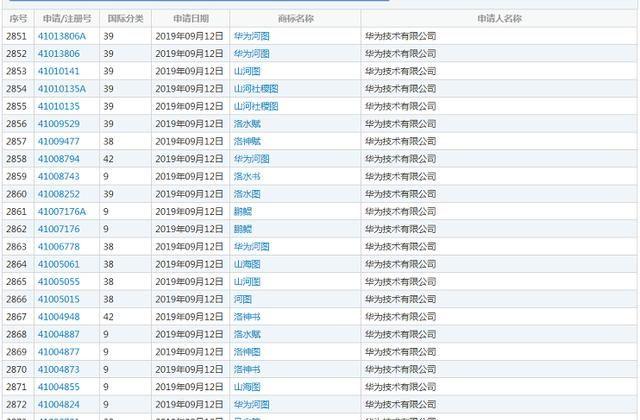Open registration number 41006778 link
Viewport: 640px width, 420px height.
(x=59, y=247)
